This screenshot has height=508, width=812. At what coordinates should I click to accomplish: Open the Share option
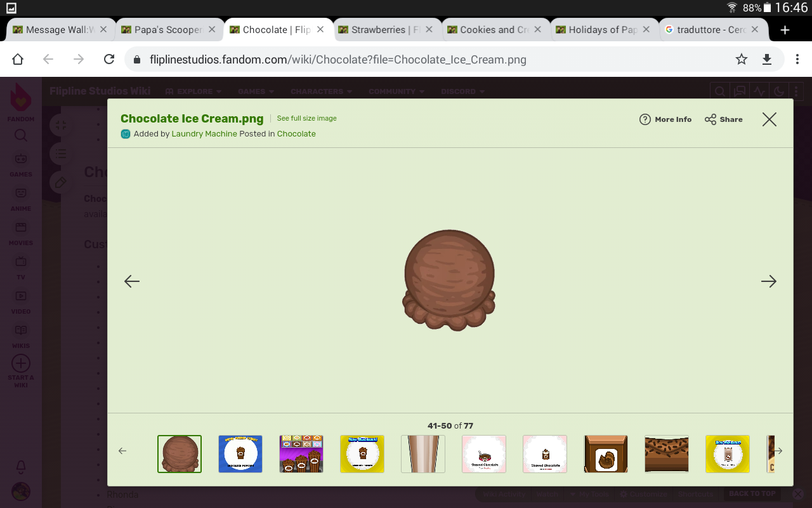(724, 119)
